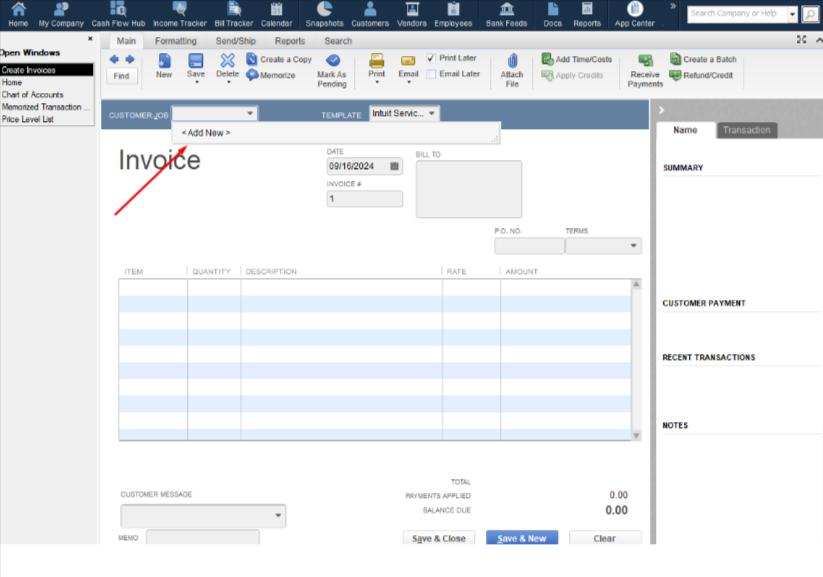Switch to the Formatting tab
Screen dimensions: 823x577
coord(176,41)
